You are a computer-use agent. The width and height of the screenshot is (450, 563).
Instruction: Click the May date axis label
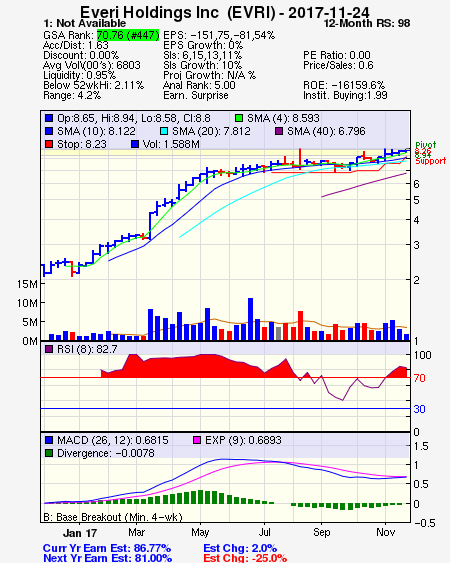[200, 532]
